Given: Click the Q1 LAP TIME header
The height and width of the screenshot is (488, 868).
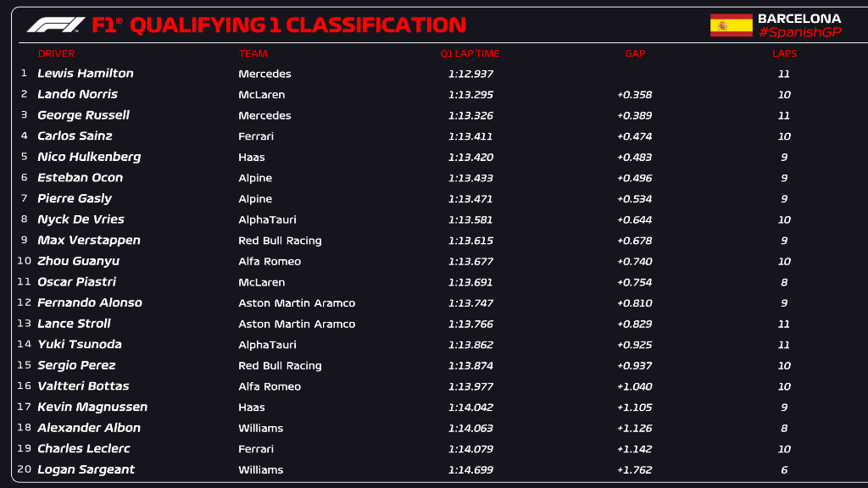Looking at the screenshot, I should pyautogui.click(x=470, y=53).
